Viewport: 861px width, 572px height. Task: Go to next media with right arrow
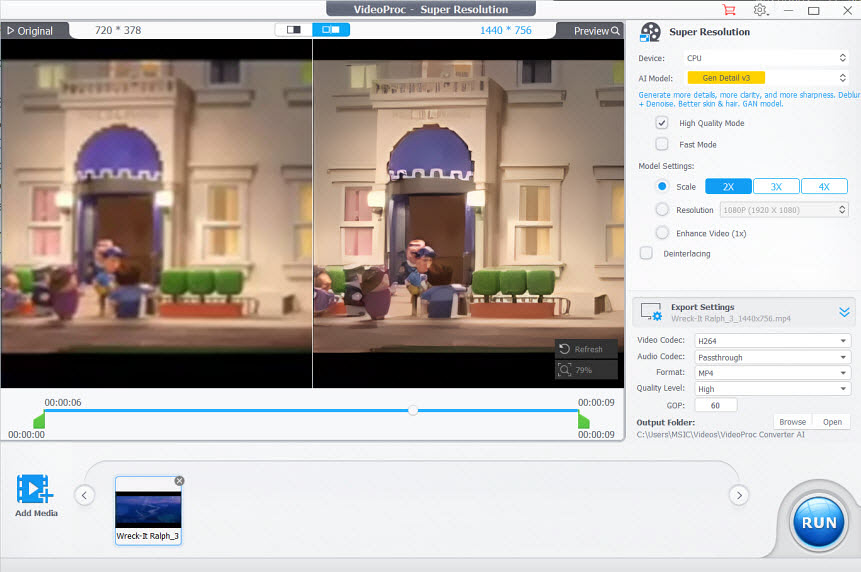click(739, 495)
